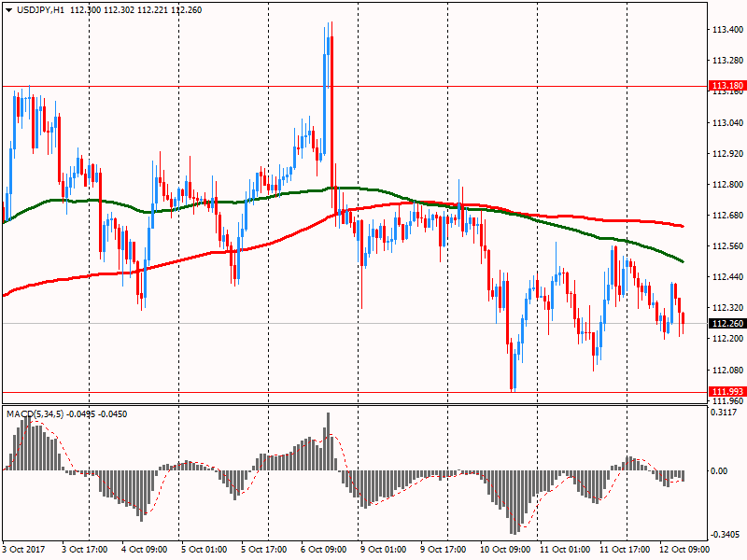Click the MACD(5,34,5) indicator label
Image resolution: width=747 pixels, height=560 pixels.
coord(35,413)
